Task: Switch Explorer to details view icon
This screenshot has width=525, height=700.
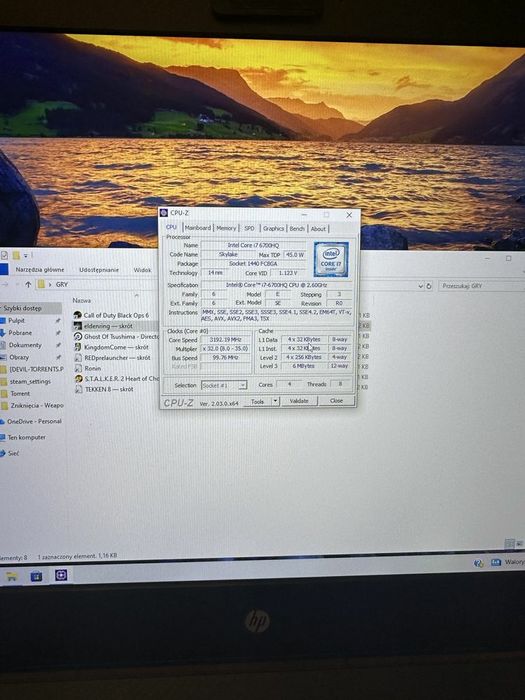Action: coord(508,543)
